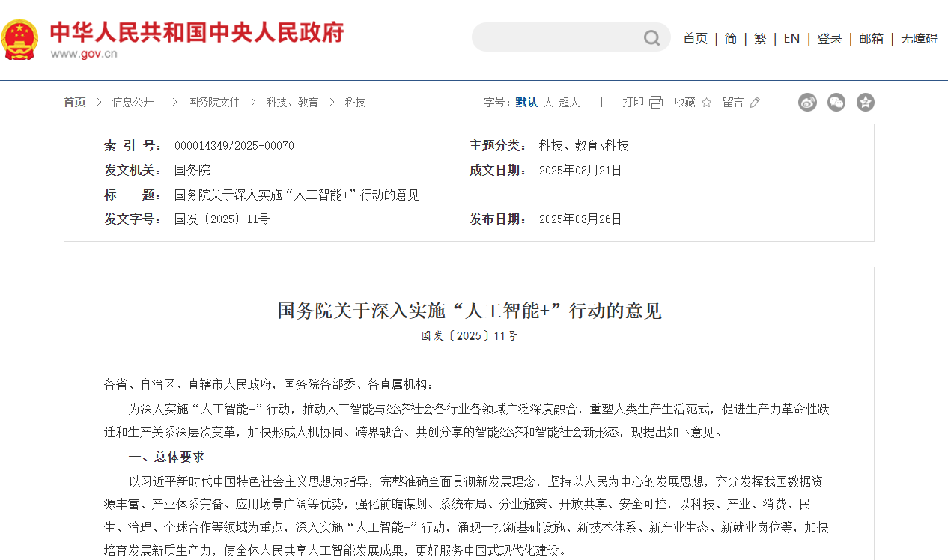Open 信息公开 breadcrumb link
This screenshot has height=560, width=948.
tap(133, 103)
